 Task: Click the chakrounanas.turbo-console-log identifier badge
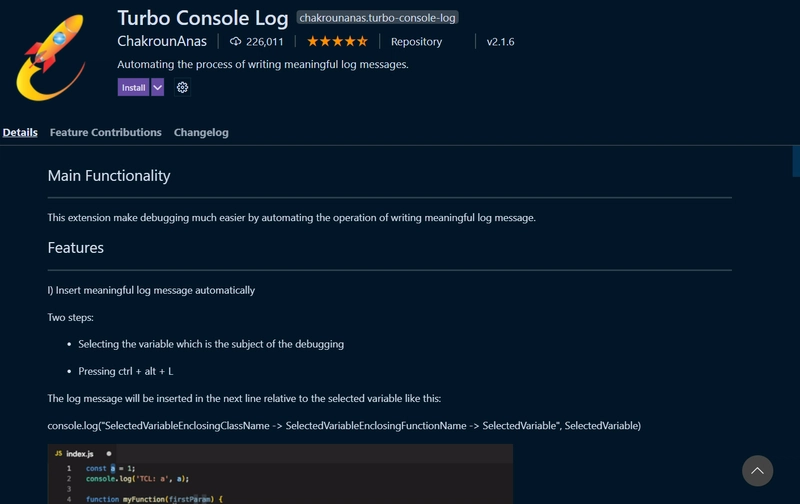(x=377, y=18)
